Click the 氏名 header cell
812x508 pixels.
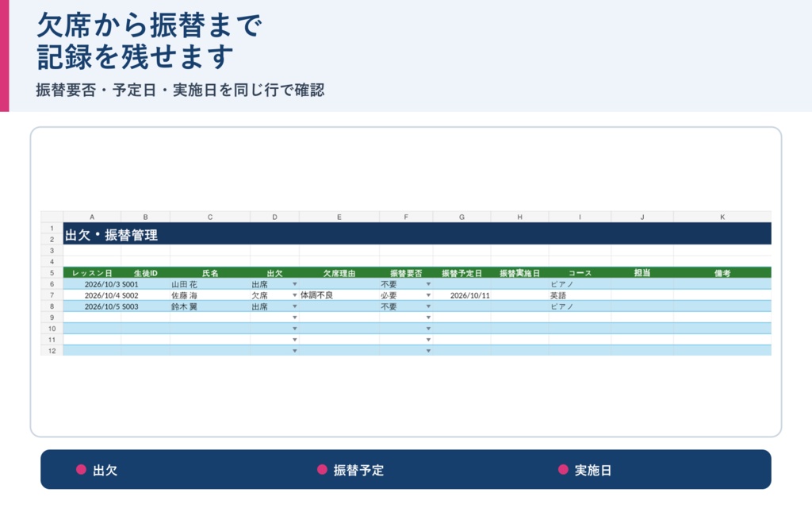[x=209, y=273]
